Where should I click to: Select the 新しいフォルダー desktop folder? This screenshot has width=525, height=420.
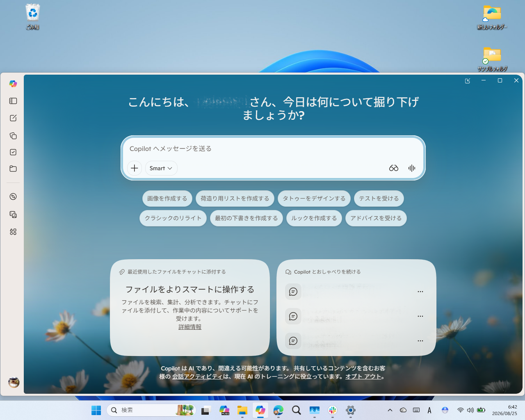[x=492, y=17]
